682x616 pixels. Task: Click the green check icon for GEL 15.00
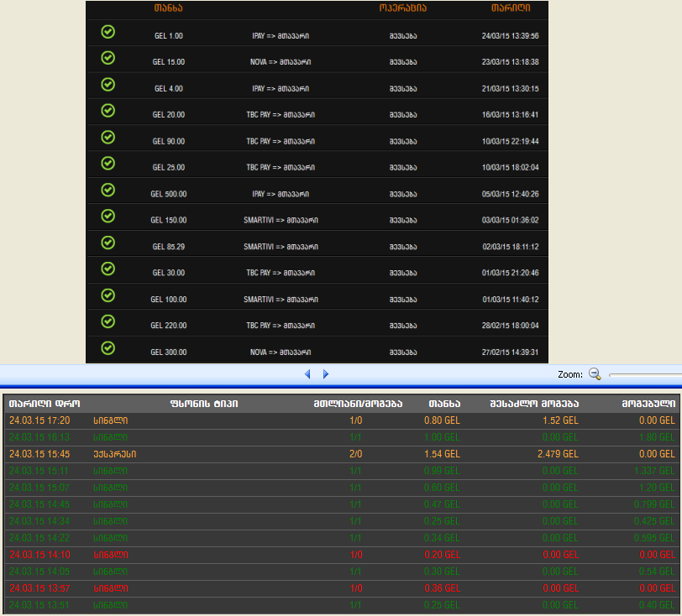click(x=108, y=58)
